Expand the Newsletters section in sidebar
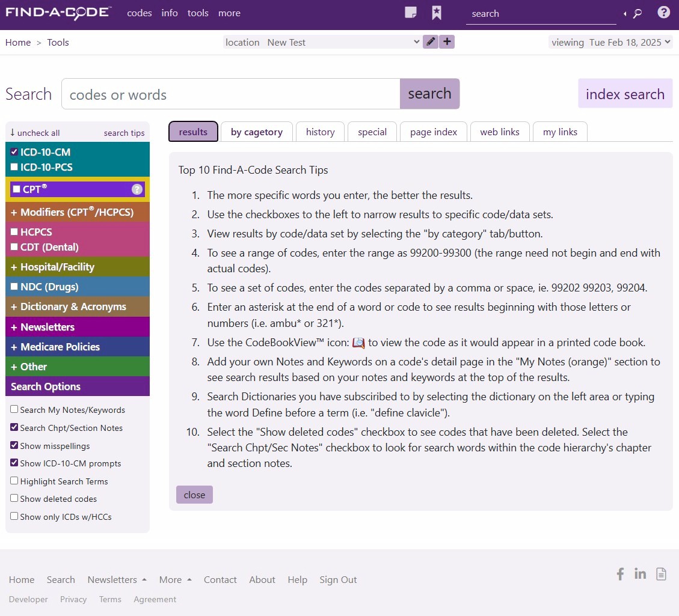The height and width of the screenshot is (616, 679). (x=78, y=327)
